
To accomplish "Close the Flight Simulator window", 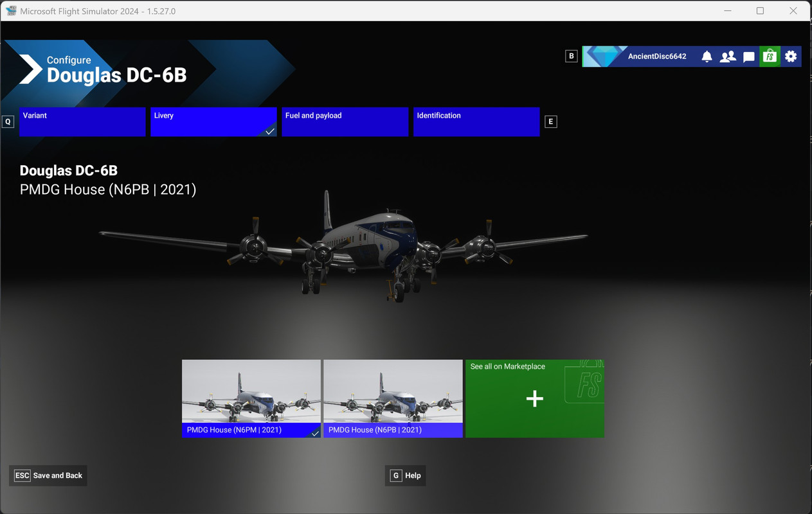I will point(793,11).
